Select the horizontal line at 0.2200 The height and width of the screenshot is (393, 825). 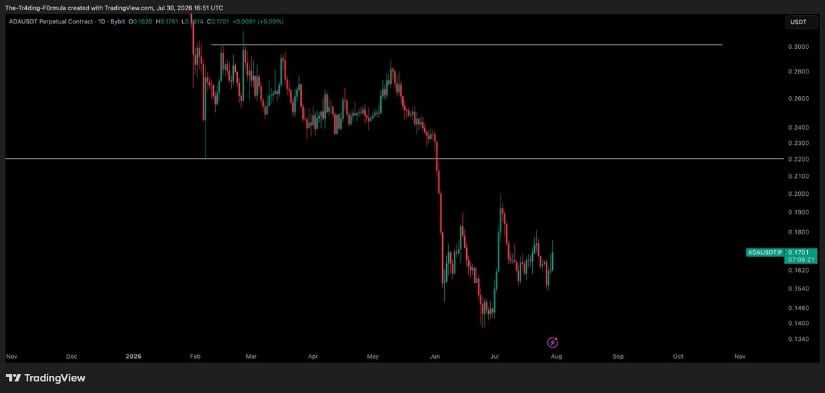(395, 158)
